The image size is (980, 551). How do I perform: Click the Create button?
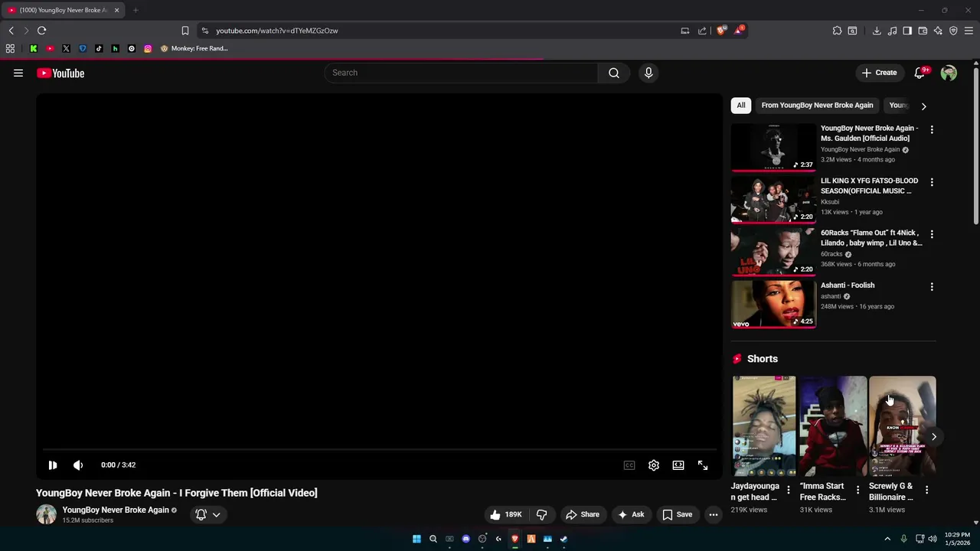[x=879, y=73]
